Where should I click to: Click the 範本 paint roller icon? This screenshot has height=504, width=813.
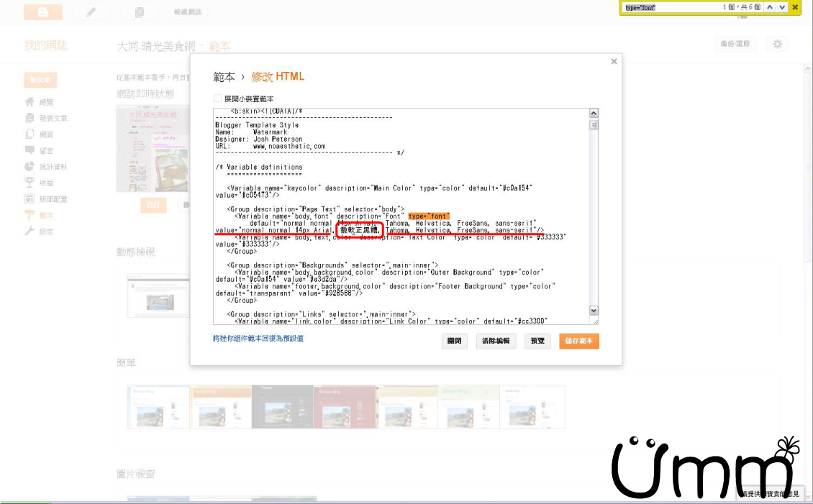(x=29, y=215)
